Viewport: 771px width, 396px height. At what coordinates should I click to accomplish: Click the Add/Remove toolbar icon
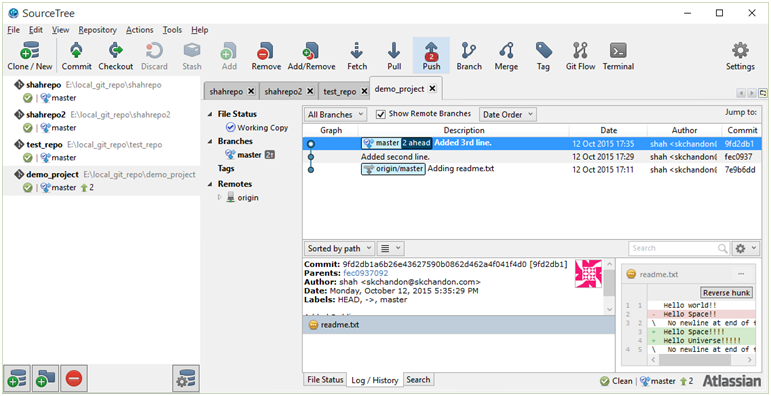point(311,55)
